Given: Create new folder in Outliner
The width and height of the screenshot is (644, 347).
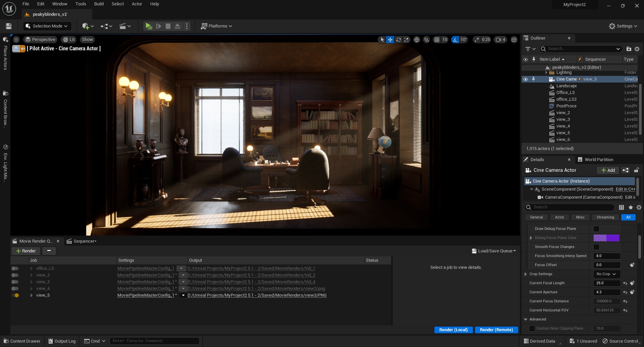Looking at the screenshot, I should point(629,49).
